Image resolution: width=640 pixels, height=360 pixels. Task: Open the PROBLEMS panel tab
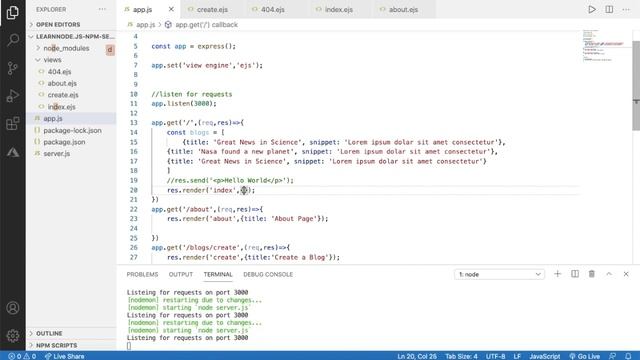coord(142,274)
